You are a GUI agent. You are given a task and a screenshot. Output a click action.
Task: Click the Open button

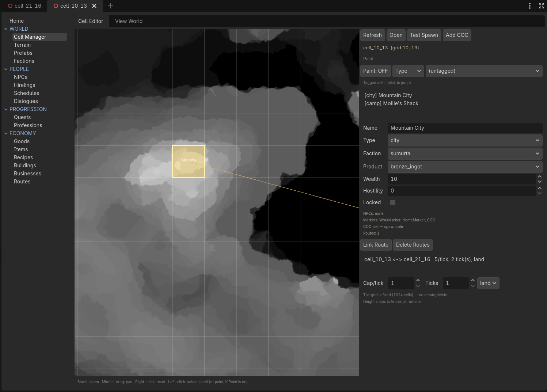click(x=396, y=35)
